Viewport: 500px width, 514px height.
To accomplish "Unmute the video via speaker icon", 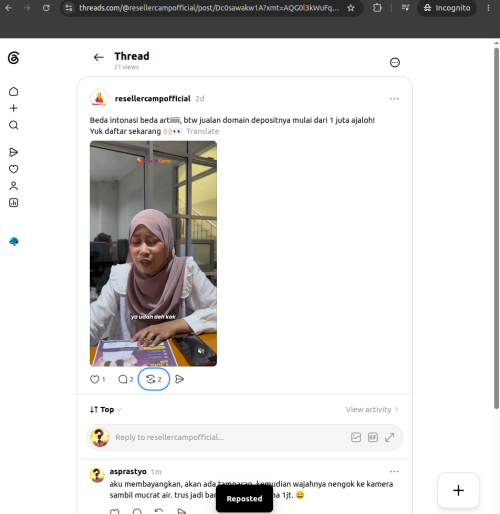I will coord(201,351).
